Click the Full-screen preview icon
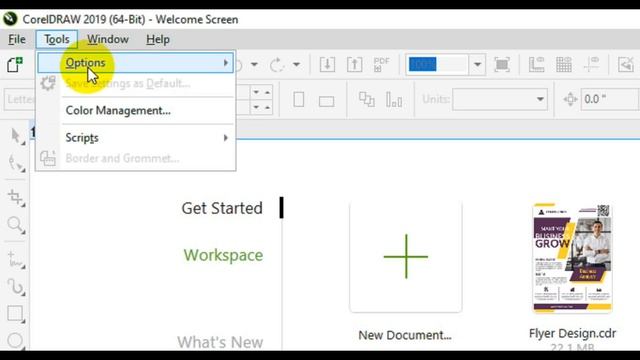The width and height of the screenshot is (640, 360). 502,64
